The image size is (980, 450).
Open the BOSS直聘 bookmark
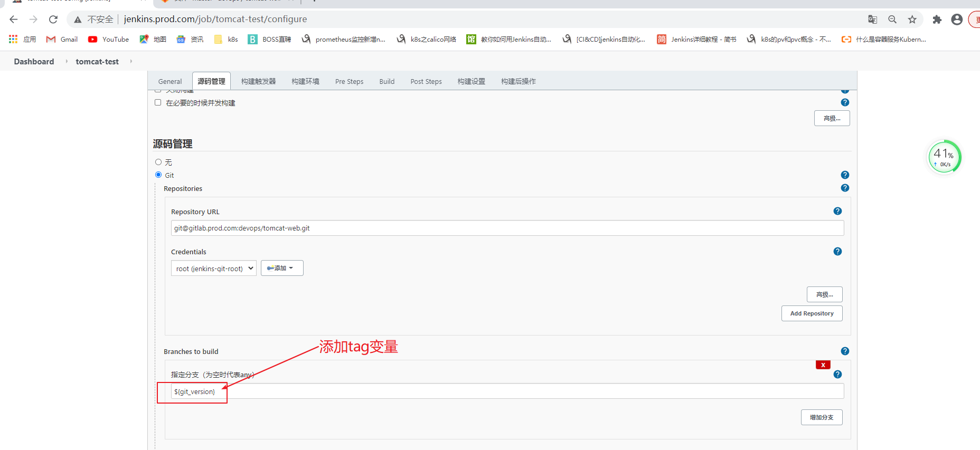click(x=269, y=39)
